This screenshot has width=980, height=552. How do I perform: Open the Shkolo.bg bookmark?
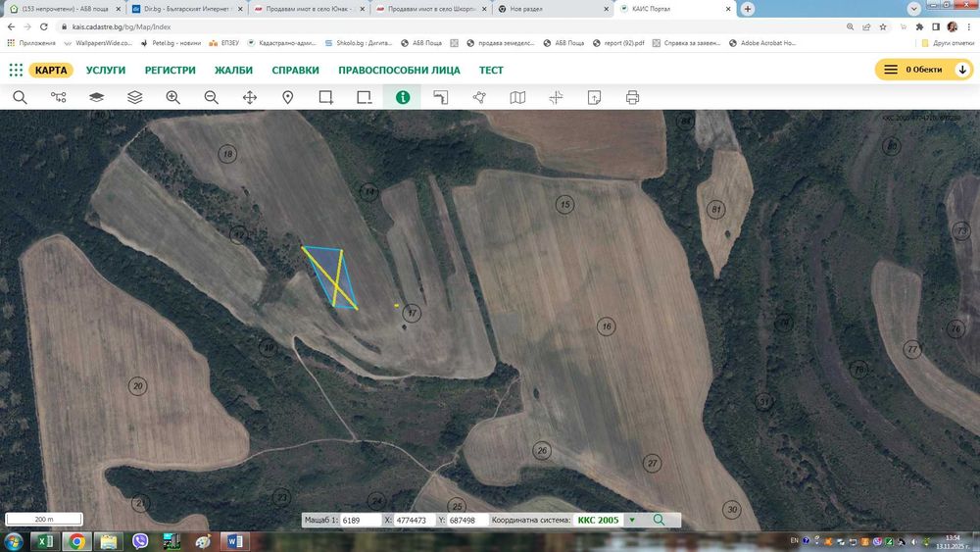(x=358, y=43)
